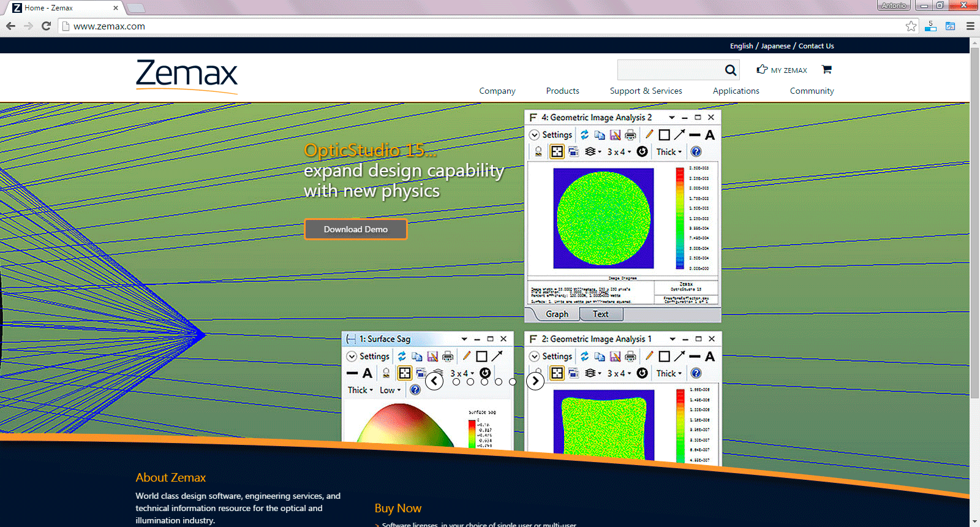
Task: Select text A tool in Geometric Image Analysis 2
Action: 710,135
